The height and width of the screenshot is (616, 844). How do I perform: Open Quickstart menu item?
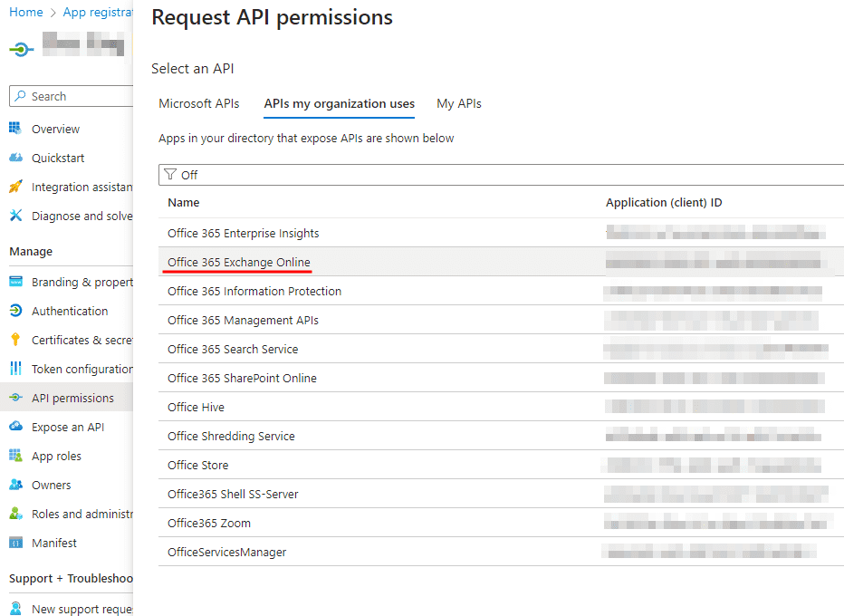pyautogui.click(x=58, y=158)
